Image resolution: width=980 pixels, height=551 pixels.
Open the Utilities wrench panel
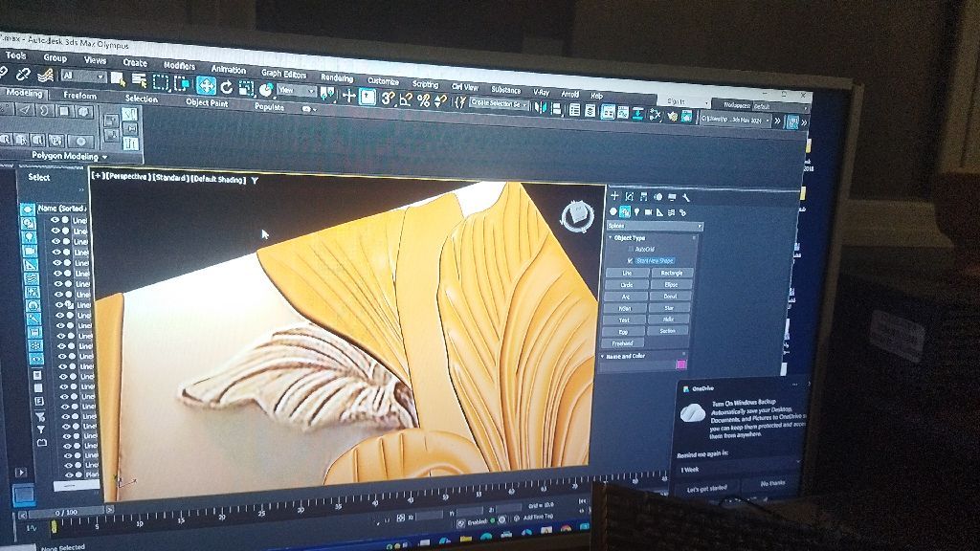coord(686,198)
